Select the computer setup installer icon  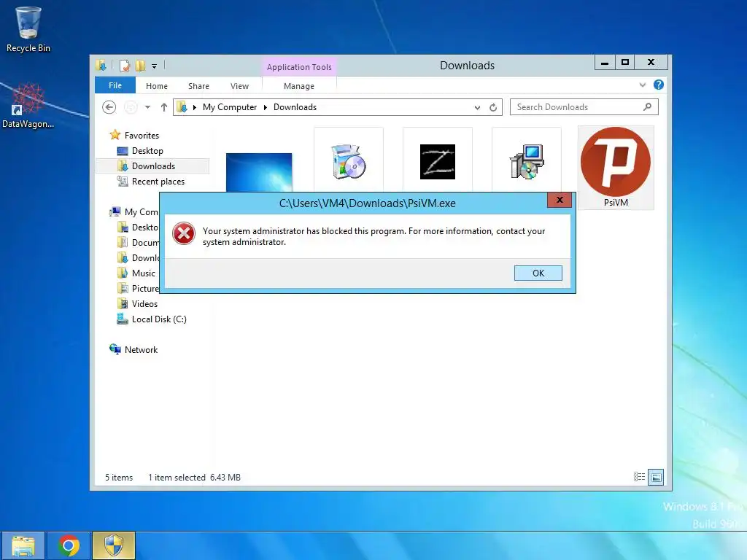527,162
